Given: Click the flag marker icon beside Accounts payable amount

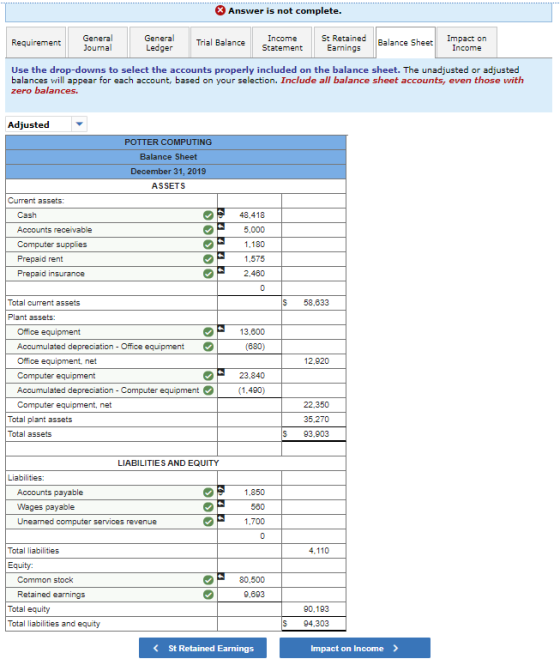Looking at the screenshot, I should 221,489.
